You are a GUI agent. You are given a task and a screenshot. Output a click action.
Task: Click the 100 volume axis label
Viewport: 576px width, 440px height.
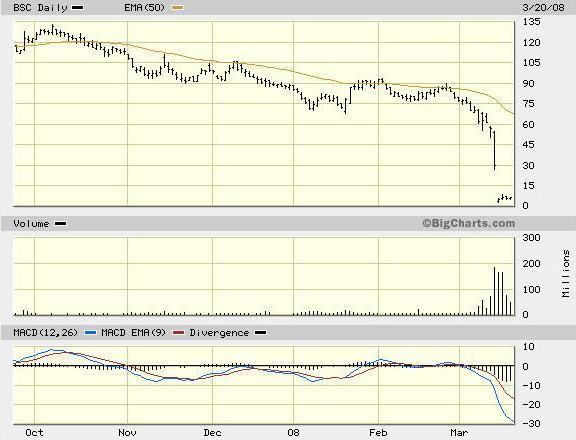(532, 290)
